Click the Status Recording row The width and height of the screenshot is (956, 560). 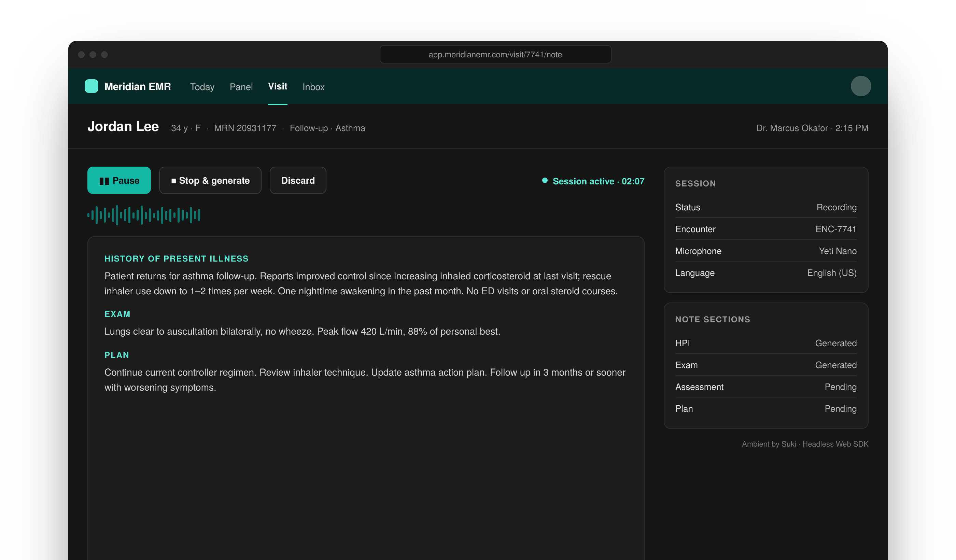click(766, 207)
